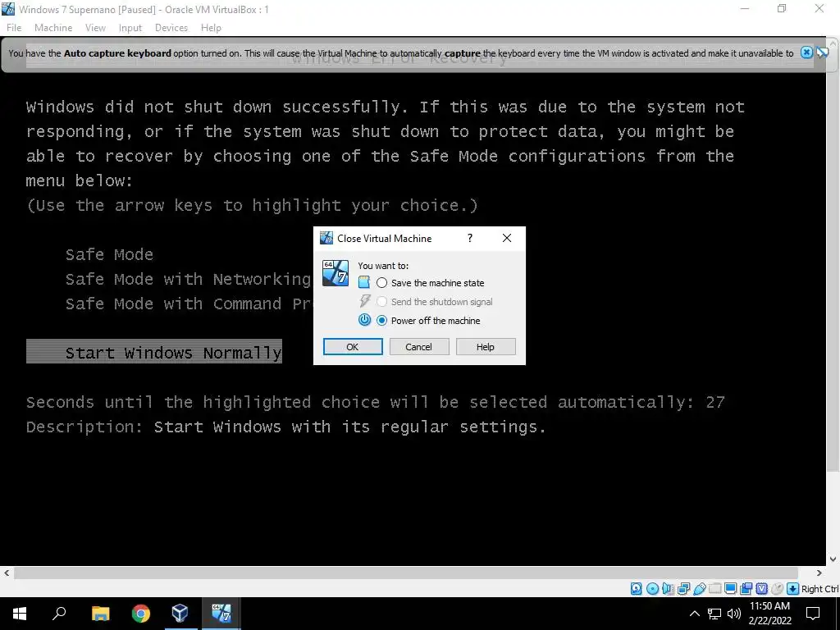This screenshot has width=840, height=630.
Task: Click the VirtualBox window title icon
Action: point(8,9)
